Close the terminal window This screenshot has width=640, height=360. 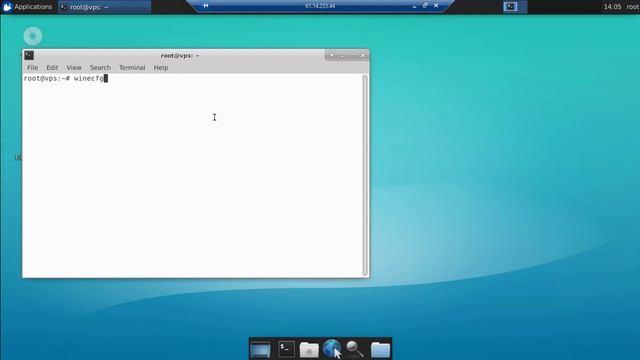click(x=363, y=55)
